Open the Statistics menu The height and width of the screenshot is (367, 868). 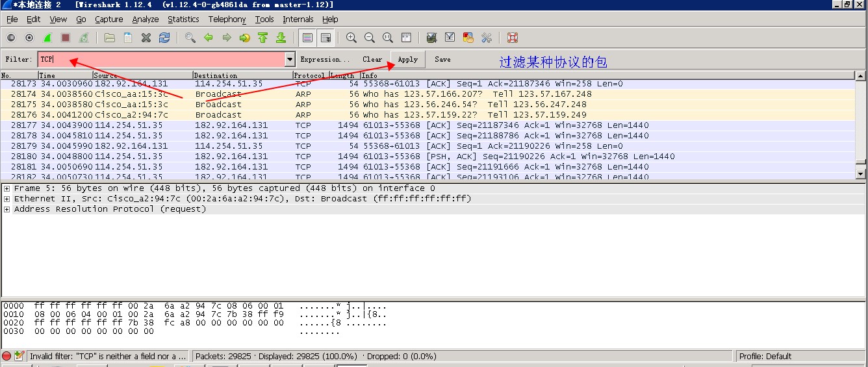(183, 19)
